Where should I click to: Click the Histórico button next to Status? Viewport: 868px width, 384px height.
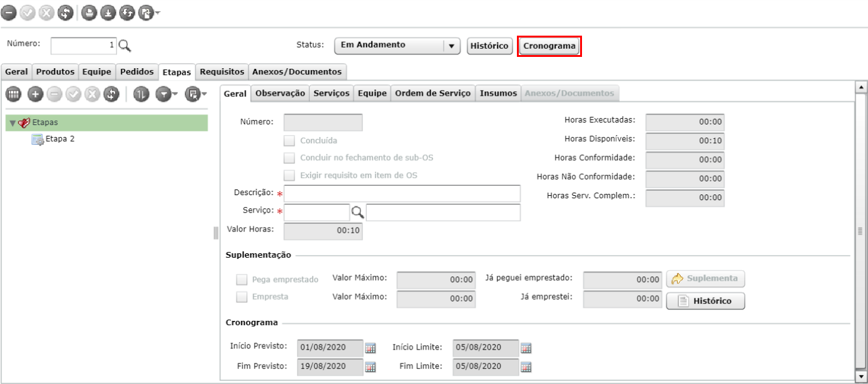[x=489, y=46]
